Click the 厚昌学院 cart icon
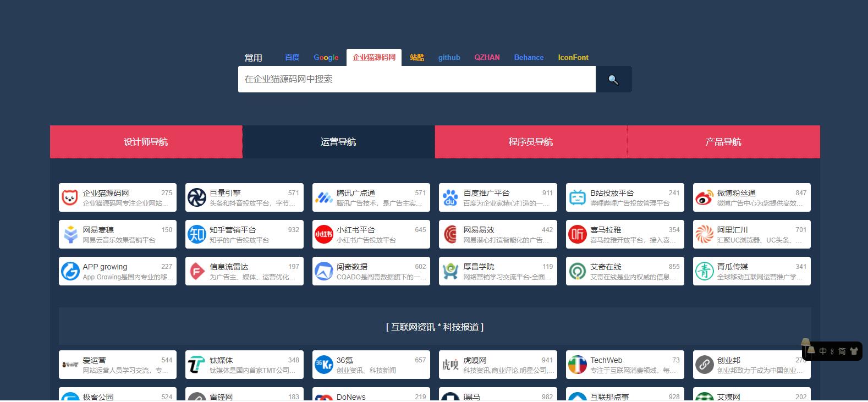The width and height of the screenshot is (868, 402). [x=450, y=271]
